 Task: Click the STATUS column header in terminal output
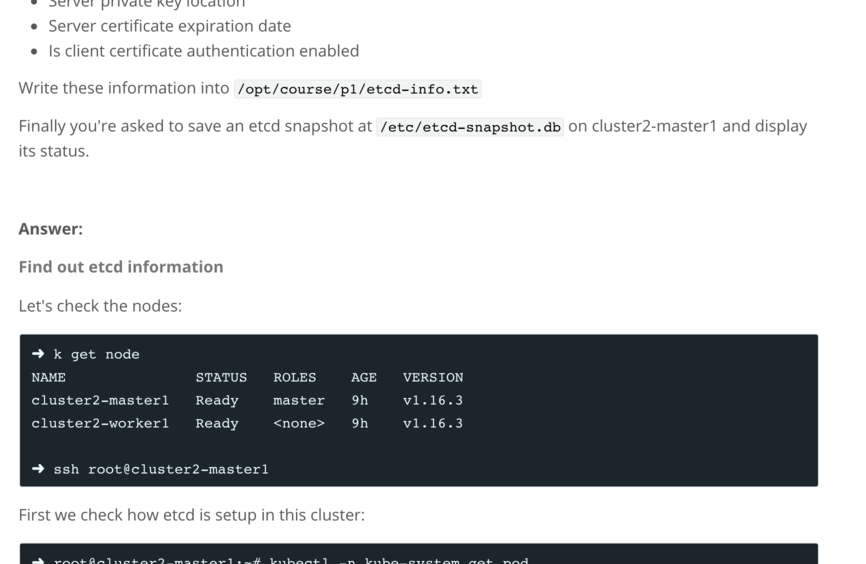point(221,377)
